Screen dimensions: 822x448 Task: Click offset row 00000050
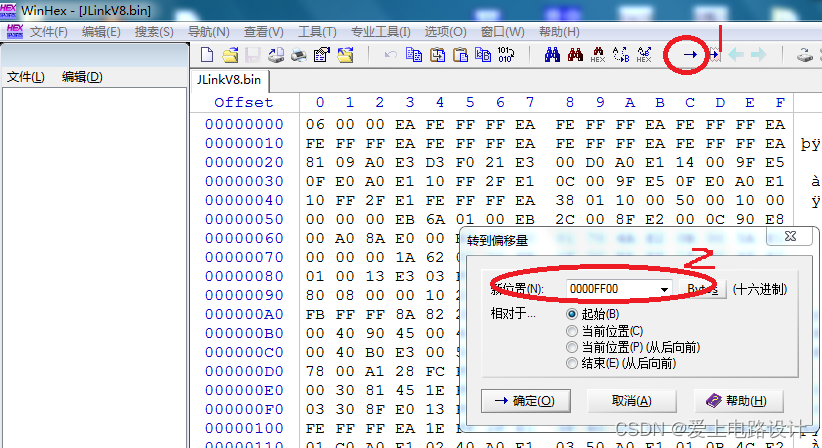tap(244, 220)
